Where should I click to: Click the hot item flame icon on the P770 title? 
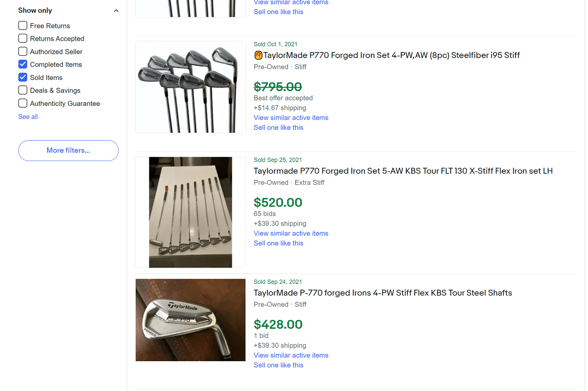coord(258,55)
